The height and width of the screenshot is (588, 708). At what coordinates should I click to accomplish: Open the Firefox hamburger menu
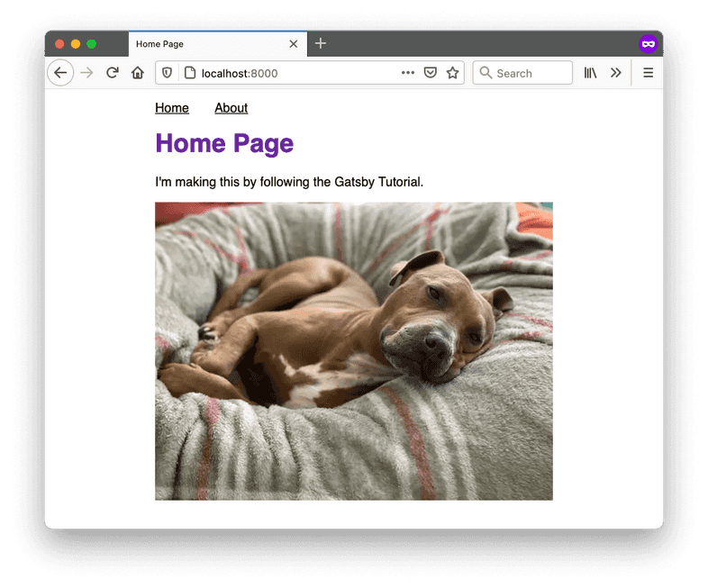648,73
